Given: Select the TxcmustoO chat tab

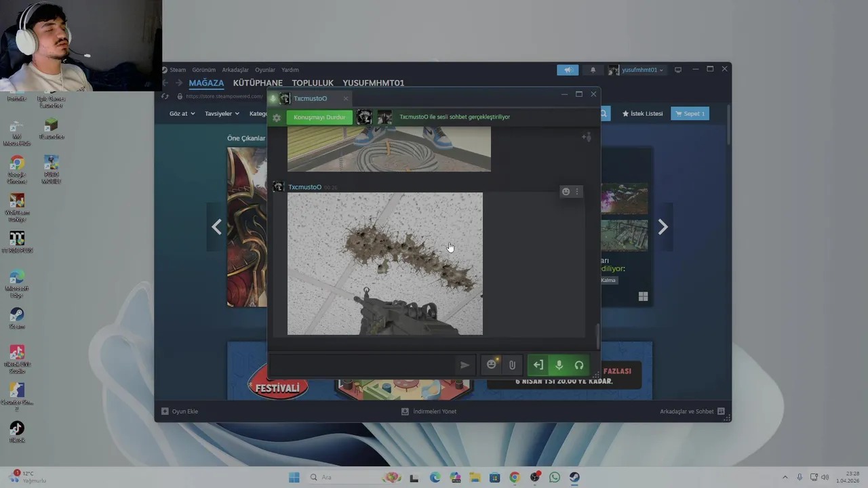Looking at the screenshot, I should click(310, 98).
